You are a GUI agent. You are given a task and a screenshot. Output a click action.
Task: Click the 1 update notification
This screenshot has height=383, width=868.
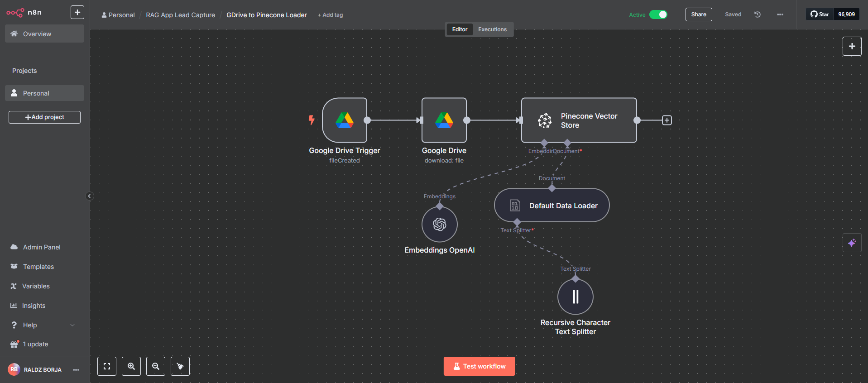[x=35, y=344]
